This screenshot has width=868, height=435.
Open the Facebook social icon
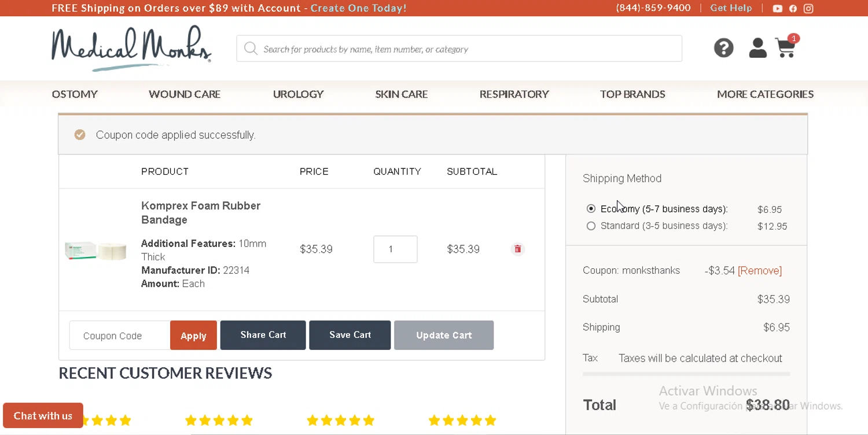(793, 9)
